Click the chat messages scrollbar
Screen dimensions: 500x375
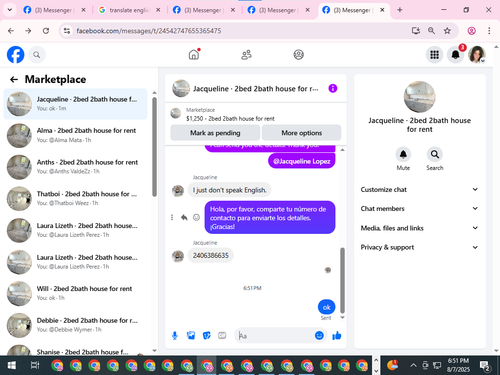342,280
